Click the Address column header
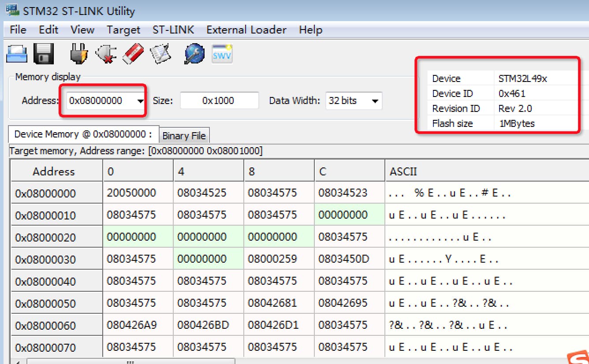The width and height of the screenshot is (589, 364). click(56, 171)
